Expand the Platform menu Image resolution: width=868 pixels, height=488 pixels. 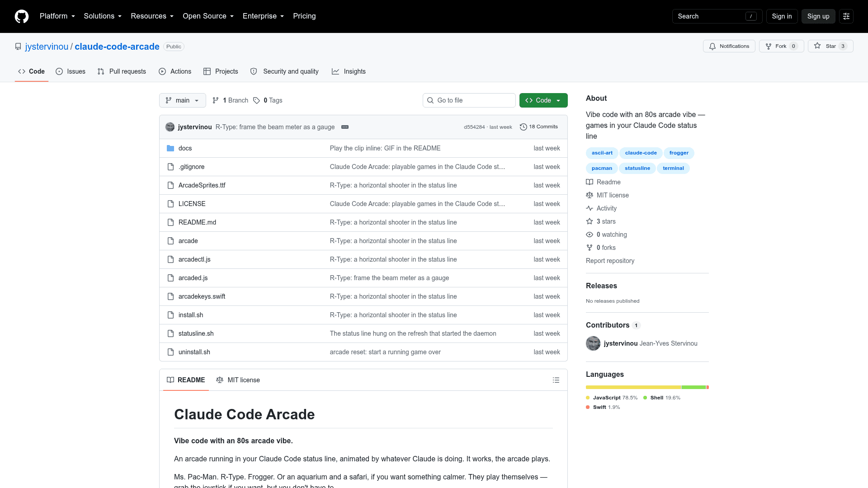coord(57,16)
